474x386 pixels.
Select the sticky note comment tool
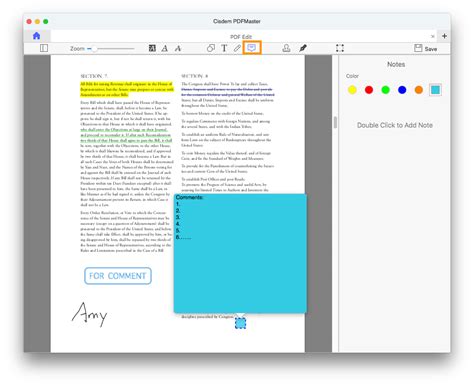pos(252,48)
